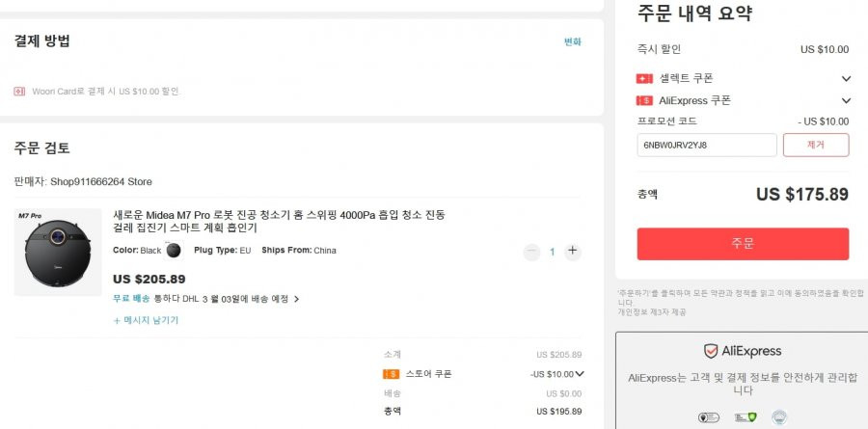
Task: Expand the store coupon -US $10.00 dropdown
Action: [556, 374]
